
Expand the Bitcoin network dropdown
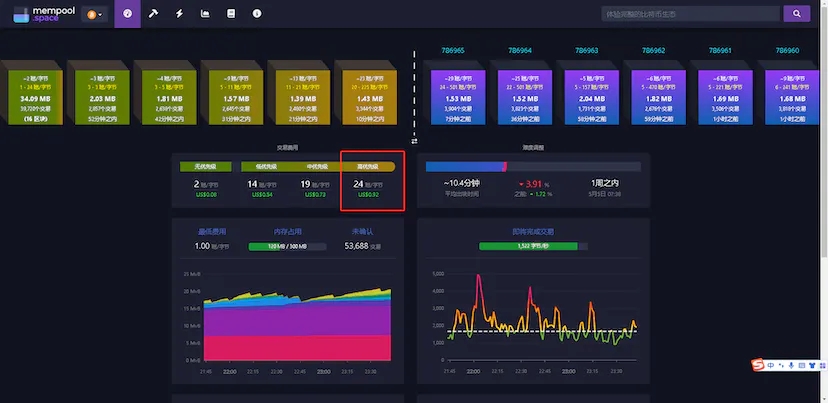pos(96,14)
